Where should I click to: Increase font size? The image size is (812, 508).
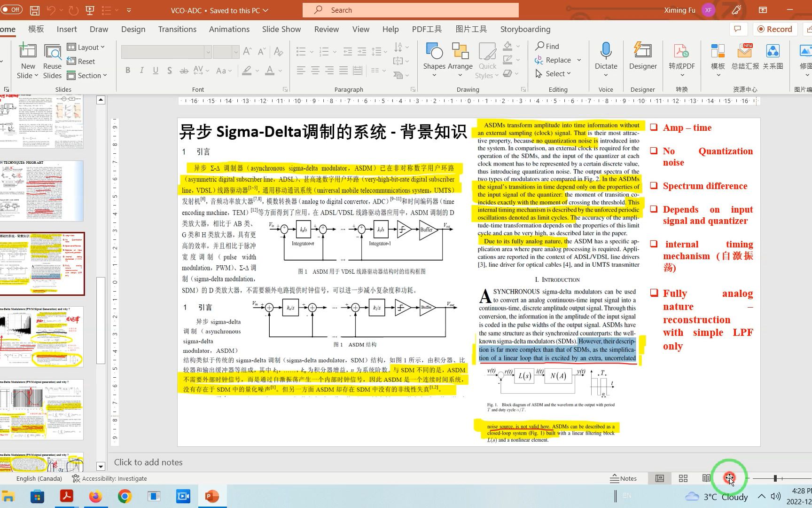[x=247, y=51]
